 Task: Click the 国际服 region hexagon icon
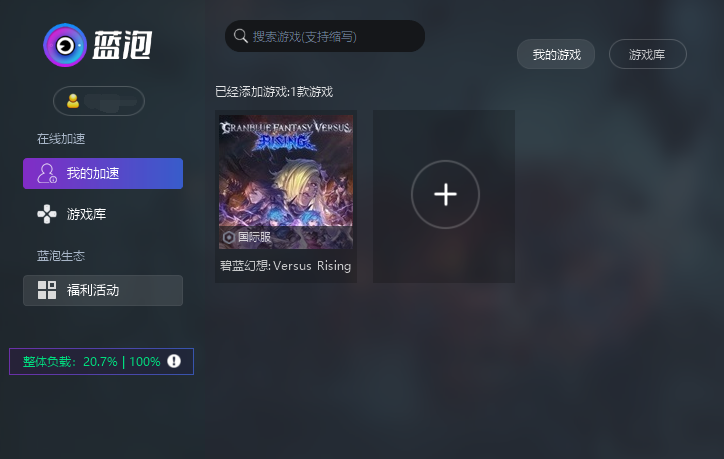click(229, 237)
